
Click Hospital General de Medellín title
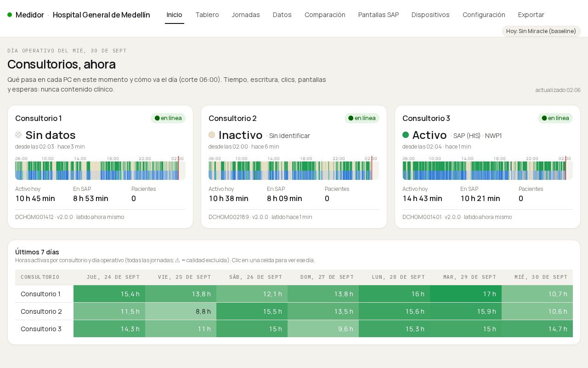pyautogui.click(x=102, y=15)
